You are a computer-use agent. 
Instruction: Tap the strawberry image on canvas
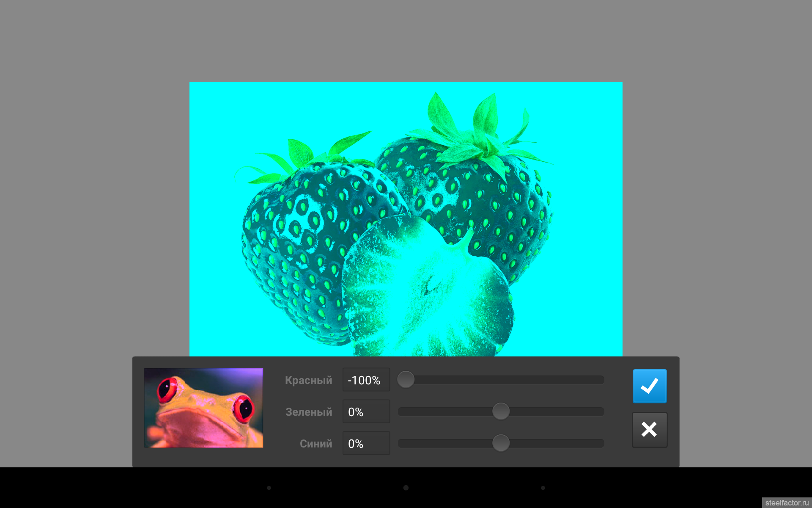tap(406, 219)
